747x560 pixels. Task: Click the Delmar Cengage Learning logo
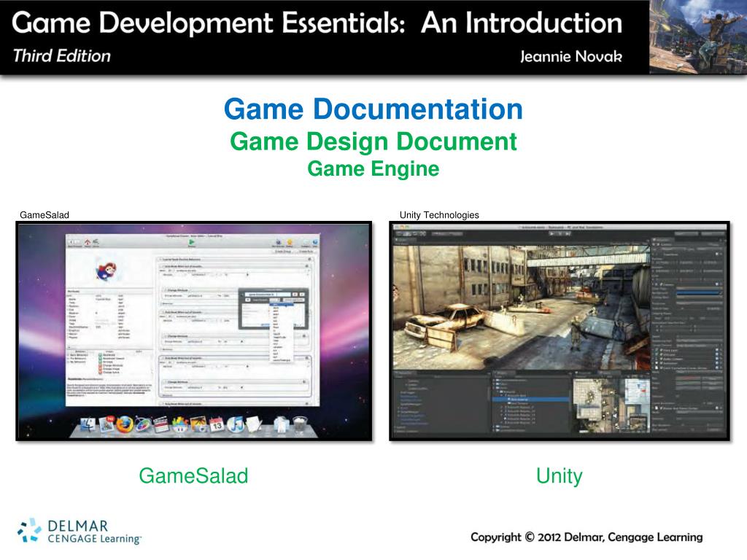[79, 532]
